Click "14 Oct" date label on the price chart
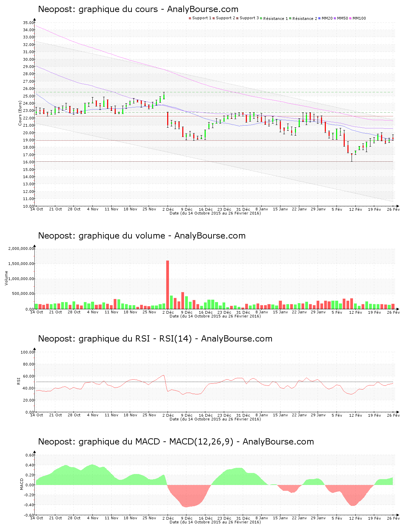Screen dimensions: 412x532 click(x=37, y=209)
